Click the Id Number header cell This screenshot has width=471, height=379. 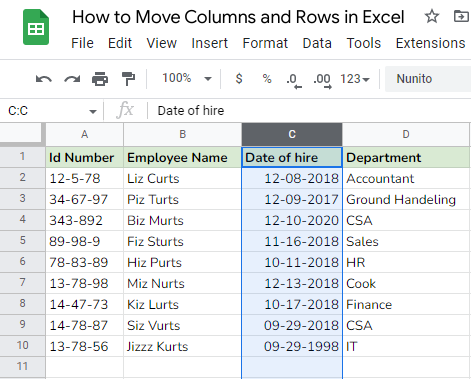point(85,157)
